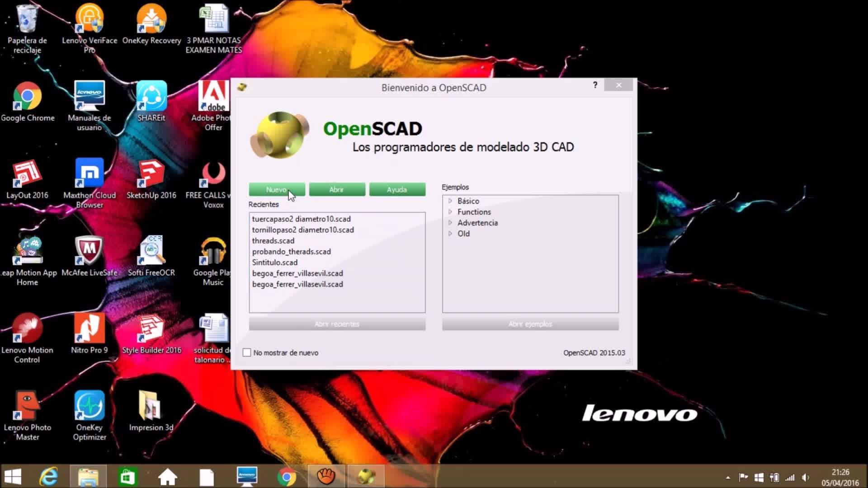Click the Nuevo button
The width and height of the screenshot is (868, 488).
277,189
